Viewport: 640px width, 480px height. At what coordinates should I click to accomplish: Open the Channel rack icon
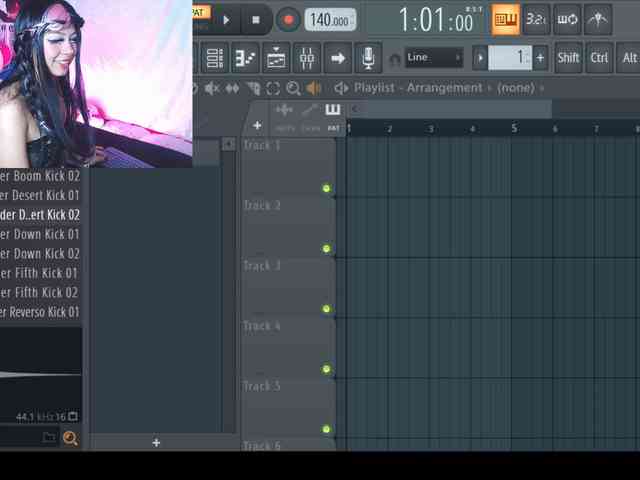[x=276, y=58]
